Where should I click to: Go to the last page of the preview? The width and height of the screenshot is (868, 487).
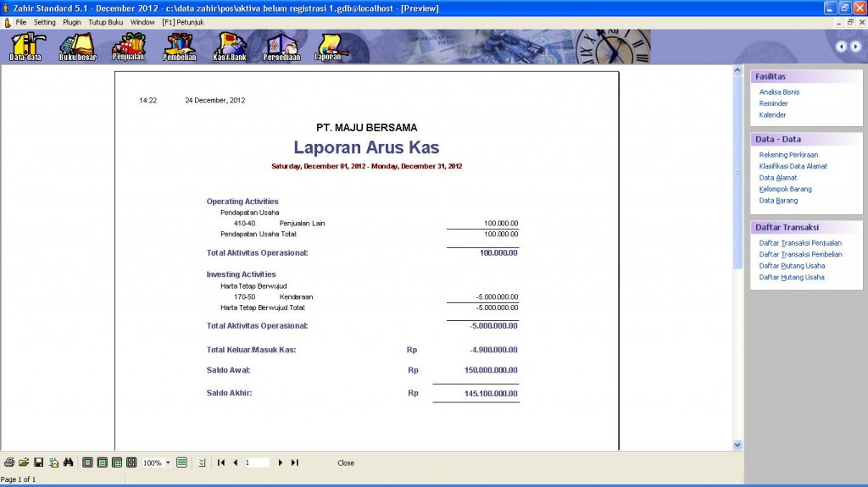tap(295, 462)
